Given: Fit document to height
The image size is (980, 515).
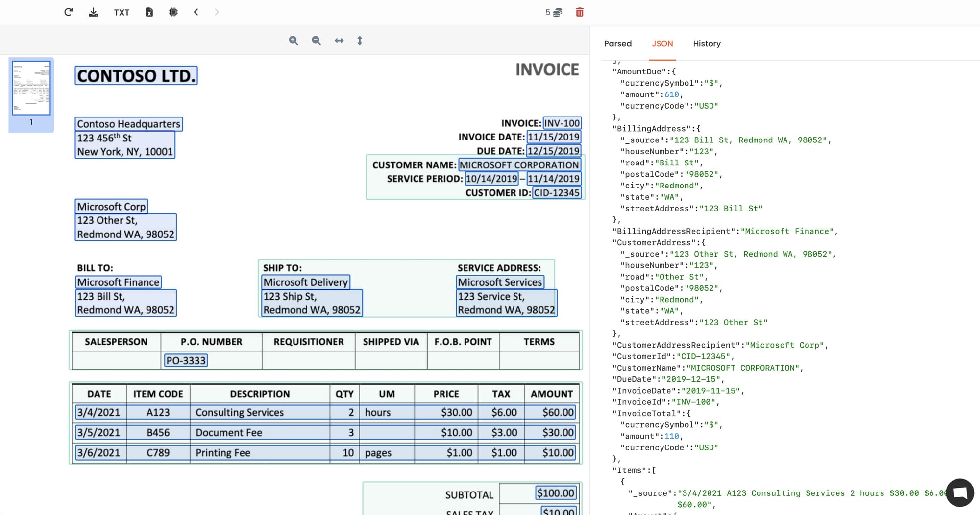Looking at the screenshot, I should coord(360,41).
